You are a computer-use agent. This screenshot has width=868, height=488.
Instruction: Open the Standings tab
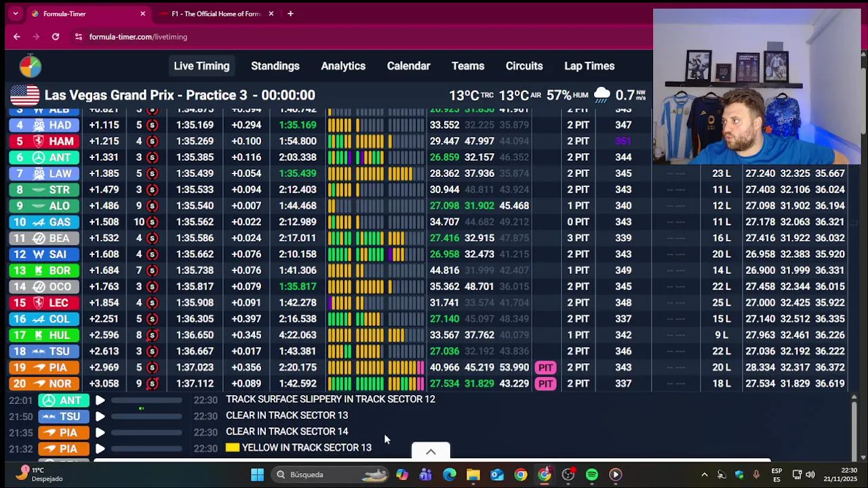(275, 66)
